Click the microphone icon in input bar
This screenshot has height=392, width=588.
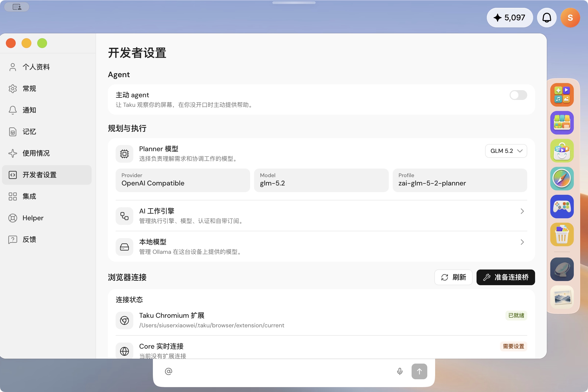pos(400,371)
